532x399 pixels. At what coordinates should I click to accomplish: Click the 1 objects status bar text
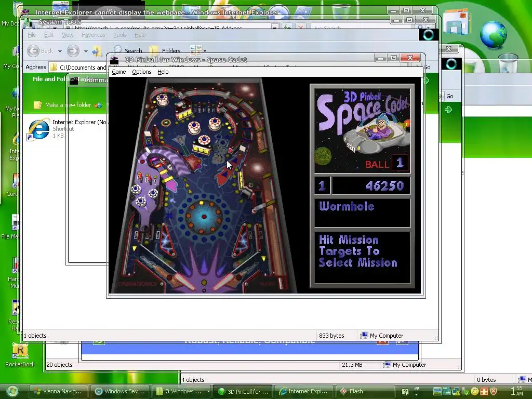click(x=35, y=336)
